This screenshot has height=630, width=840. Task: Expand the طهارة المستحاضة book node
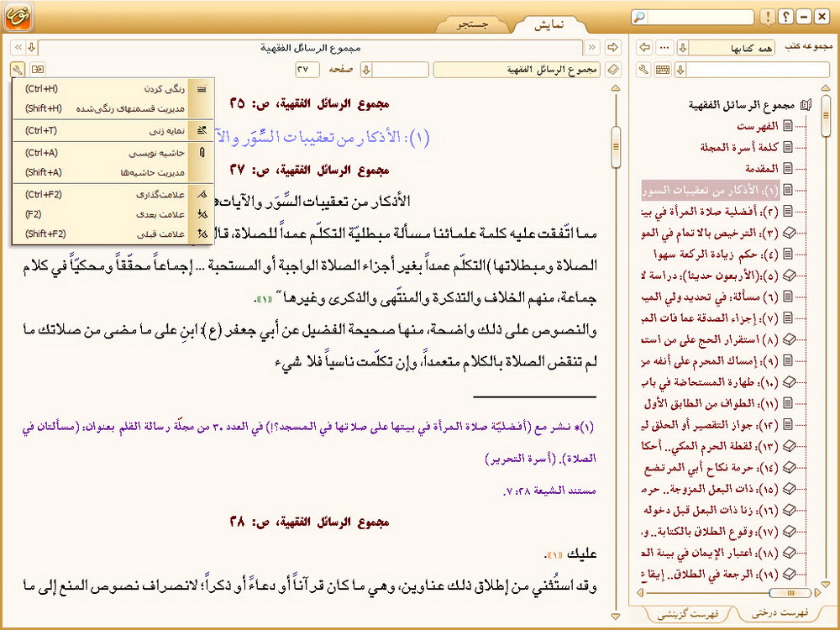coord(789,382)
